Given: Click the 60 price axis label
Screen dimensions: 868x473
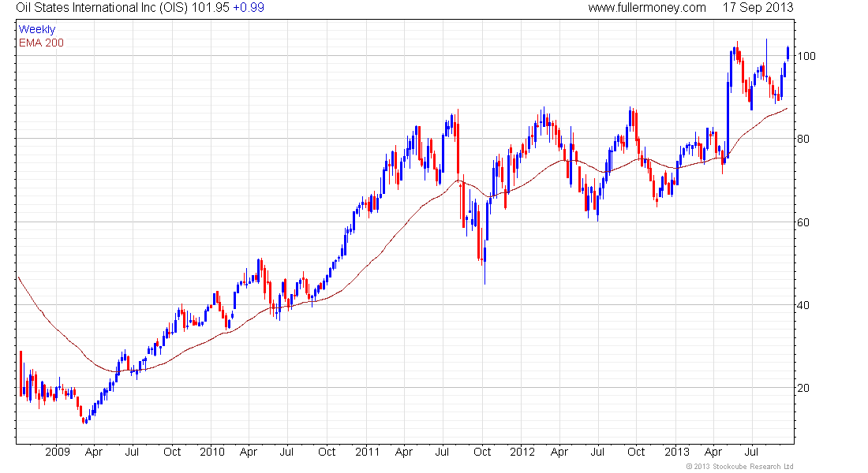Looking at the screenshot, I should pos(803,222).
